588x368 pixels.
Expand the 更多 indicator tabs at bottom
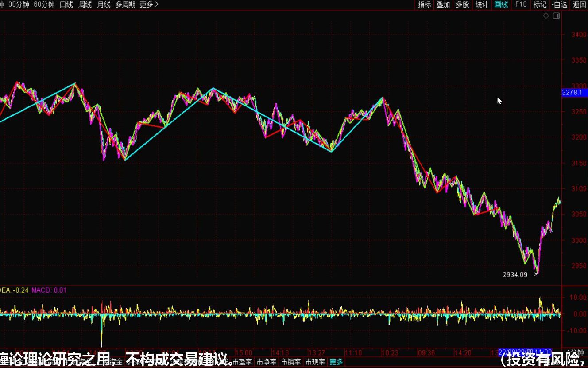(x=336, y=362)
